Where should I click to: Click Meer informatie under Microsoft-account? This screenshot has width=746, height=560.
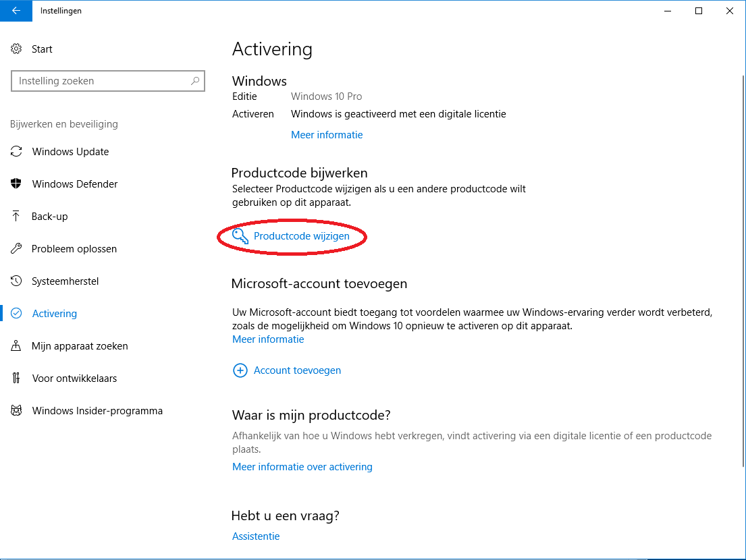(x=268, y=339)
